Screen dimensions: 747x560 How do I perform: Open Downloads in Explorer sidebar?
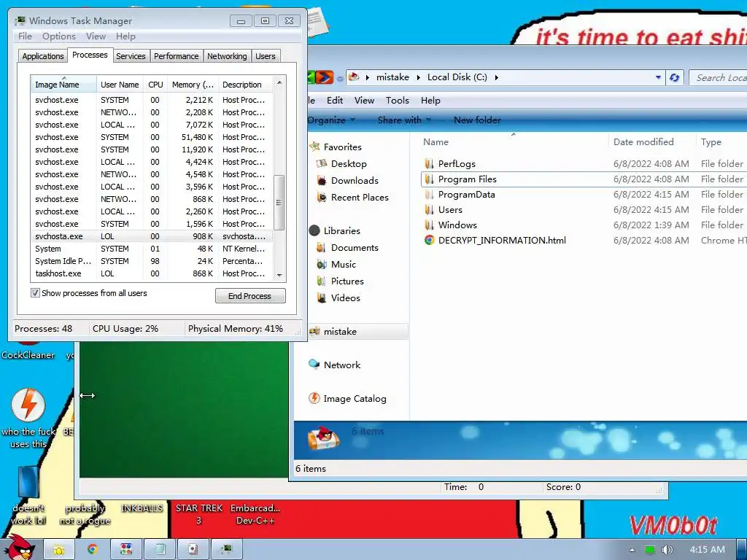tap(355, 181)
